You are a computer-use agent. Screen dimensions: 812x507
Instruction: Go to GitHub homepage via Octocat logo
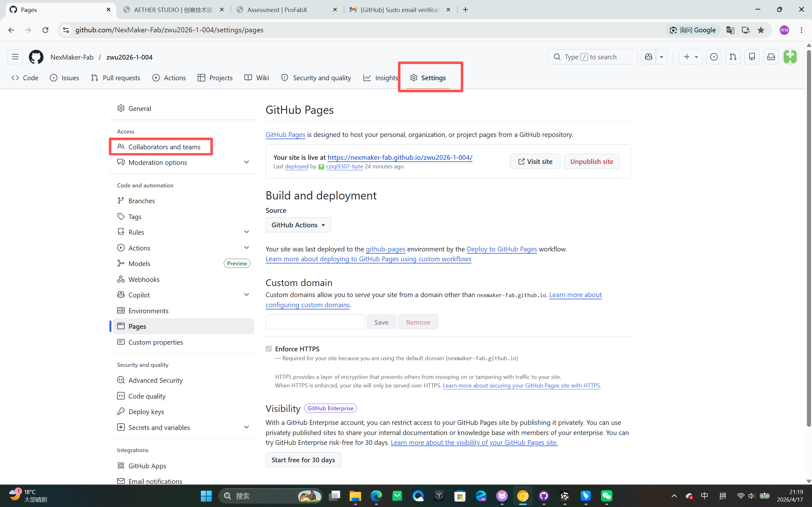tap(36, 57)
